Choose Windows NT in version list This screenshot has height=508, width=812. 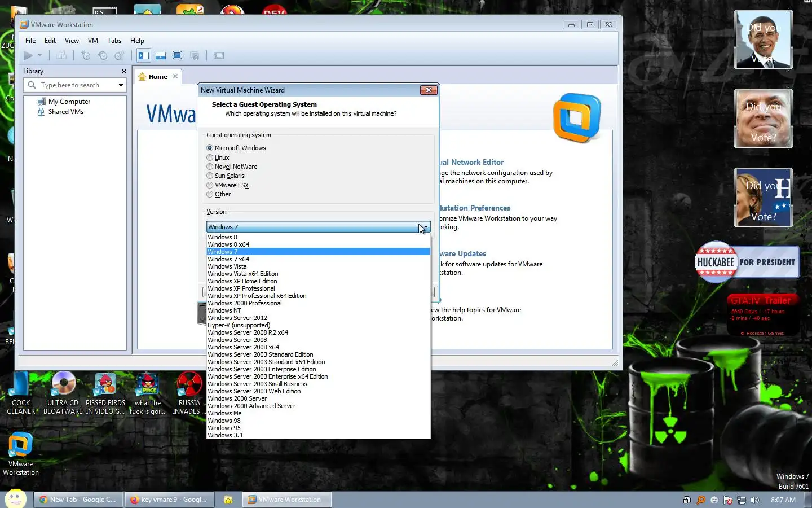pyautogui.click(x=319, y=310)
